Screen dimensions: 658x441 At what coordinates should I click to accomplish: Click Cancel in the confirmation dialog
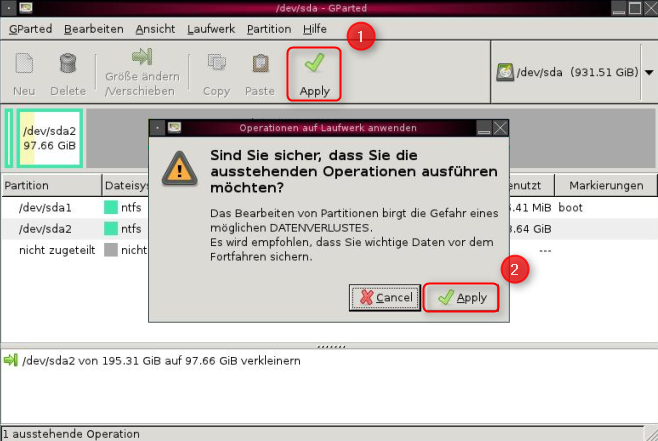[x=385, y=297]
